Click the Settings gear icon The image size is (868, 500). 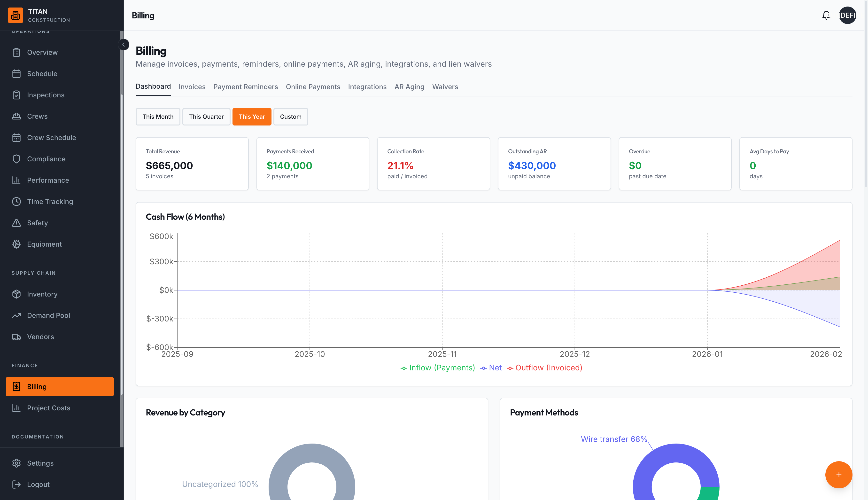16,463
